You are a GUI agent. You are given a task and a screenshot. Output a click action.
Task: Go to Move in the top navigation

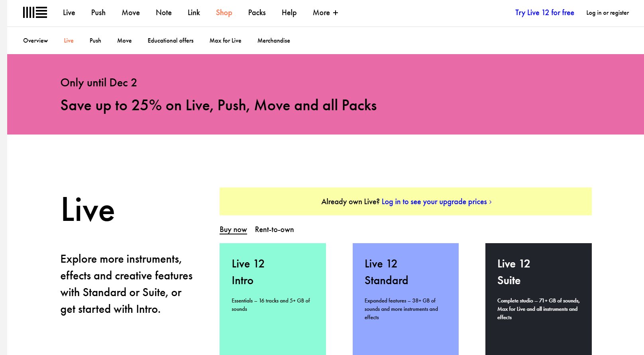coord(131,13)
